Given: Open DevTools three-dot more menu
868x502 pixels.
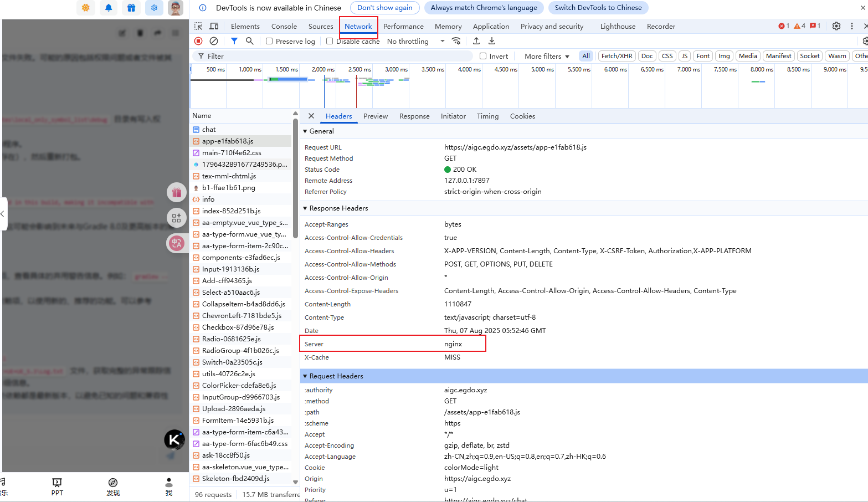Looking at the screenshot, I should (x=852, y=26).
